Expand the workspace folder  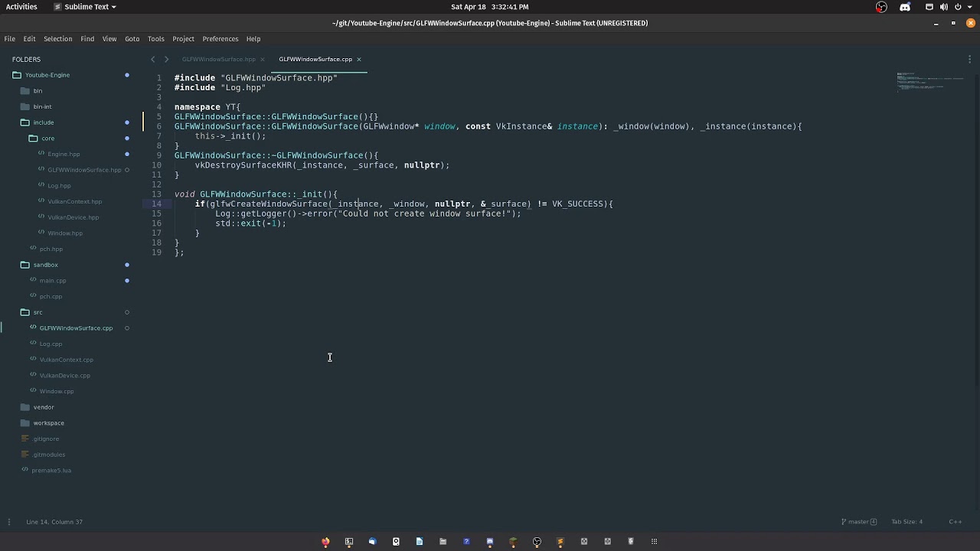[48, 423]
